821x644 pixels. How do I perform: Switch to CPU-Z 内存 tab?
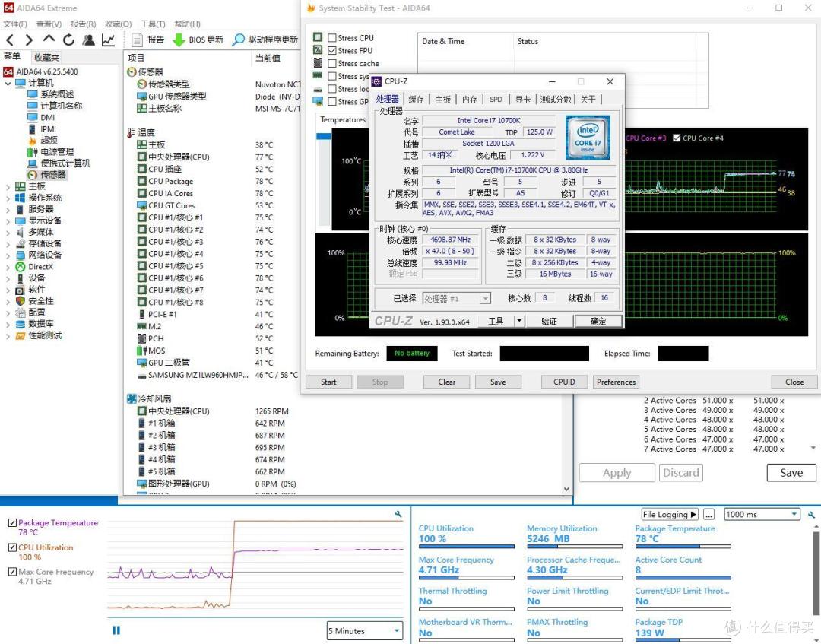point(470,99)
